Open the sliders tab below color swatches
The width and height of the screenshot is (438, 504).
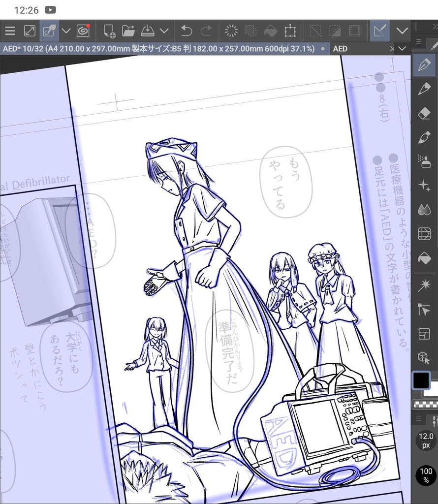[x=434, y=420]
